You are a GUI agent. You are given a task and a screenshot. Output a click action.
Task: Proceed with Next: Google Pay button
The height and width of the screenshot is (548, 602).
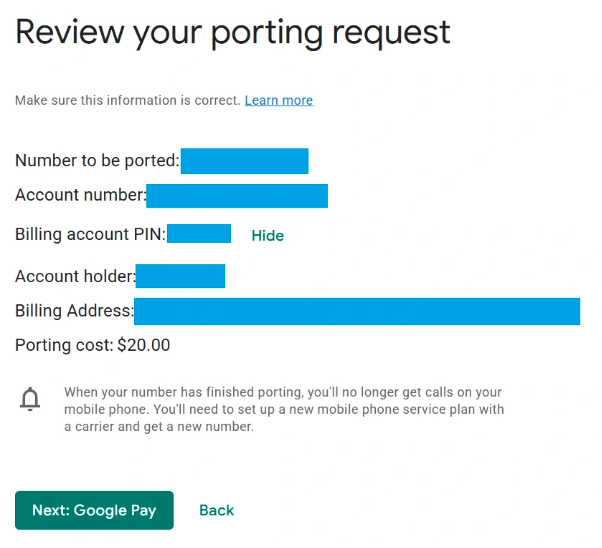pyautogui.click(x=94, y=510)
